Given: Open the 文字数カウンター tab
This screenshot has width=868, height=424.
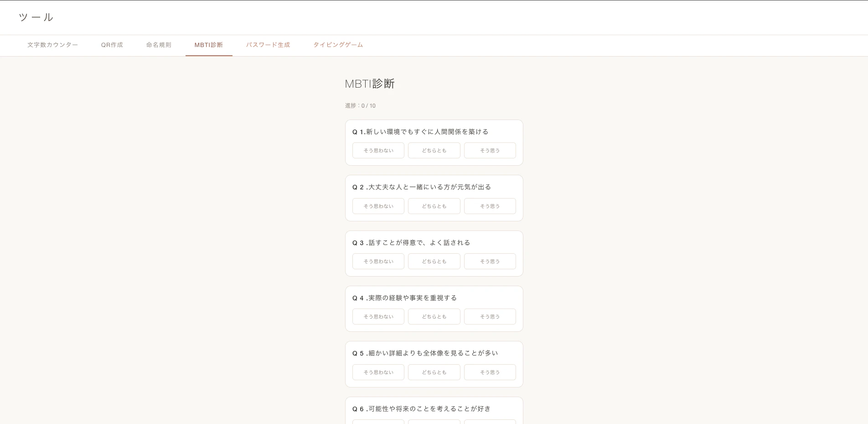Looking at the screenshot, I should pos(52,45).
